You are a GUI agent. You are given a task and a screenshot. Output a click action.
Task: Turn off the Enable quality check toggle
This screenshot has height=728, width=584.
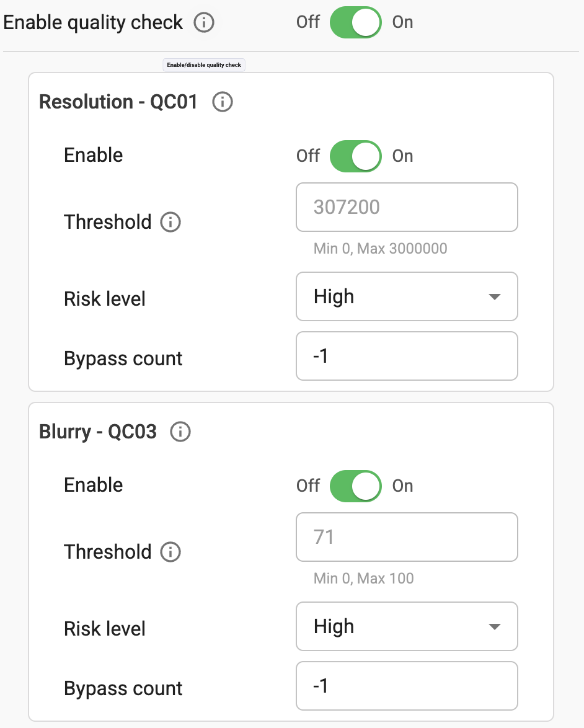click(355, 22)
